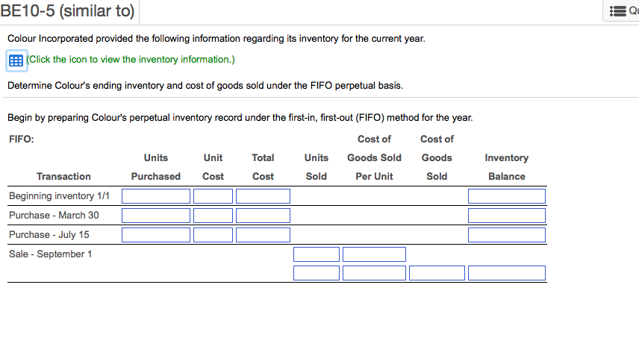
Task: Click Beginning inventory Units Purchased field
Action: click(x=156, y=196)
